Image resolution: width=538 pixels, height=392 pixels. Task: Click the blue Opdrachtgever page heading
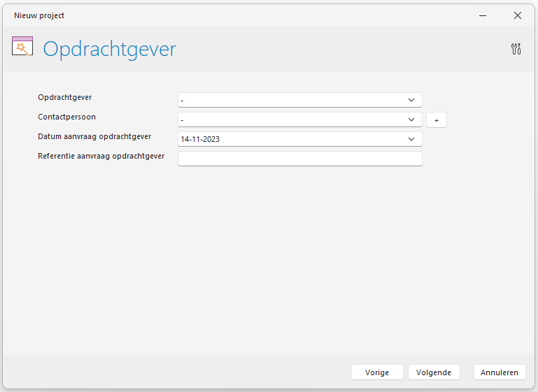[x=109, y=49]
